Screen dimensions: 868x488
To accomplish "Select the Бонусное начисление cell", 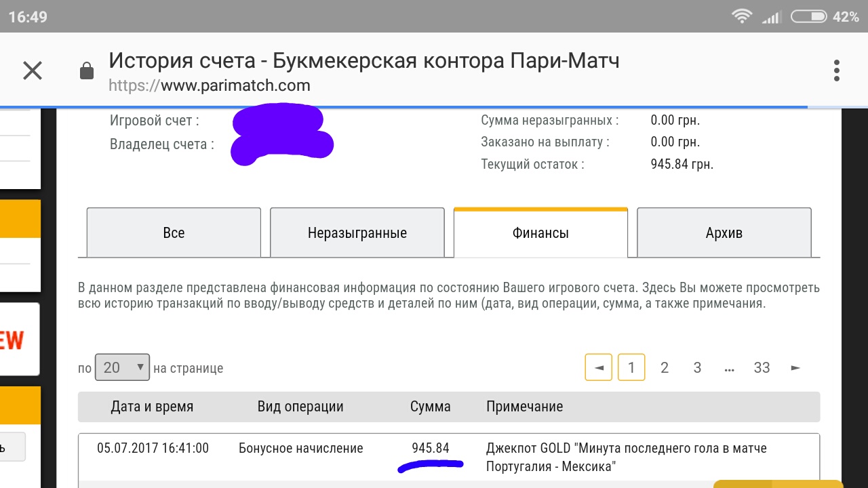I will pyautogui.click(x=301, y=448).
